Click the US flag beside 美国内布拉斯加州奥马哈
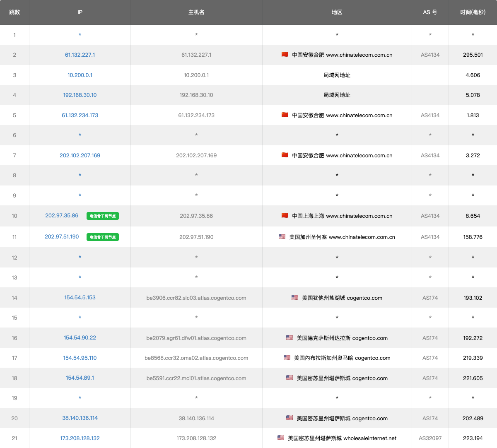 (x=287, y=358)
